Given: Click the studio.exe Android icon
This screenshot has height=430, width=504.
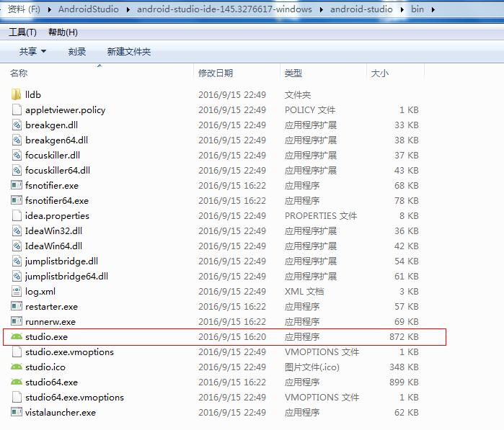Looking at the screenshot, I should point(17,336).
